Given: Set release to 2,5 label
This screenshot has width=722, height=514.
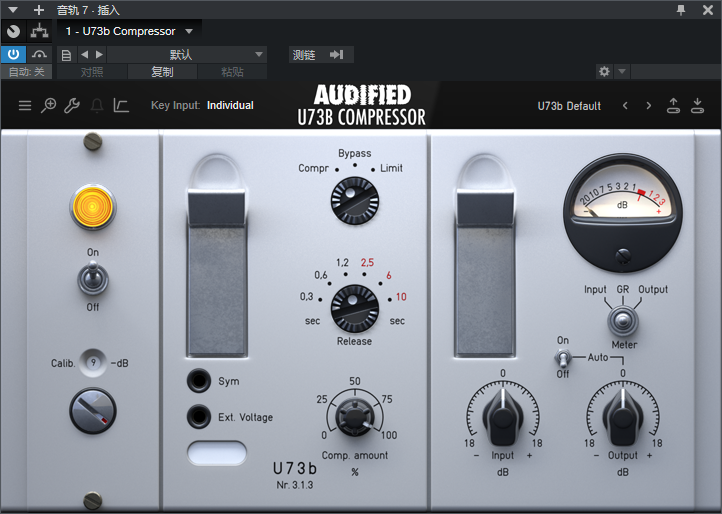Looking at the screenshot, I should click(x=367, y=263).
